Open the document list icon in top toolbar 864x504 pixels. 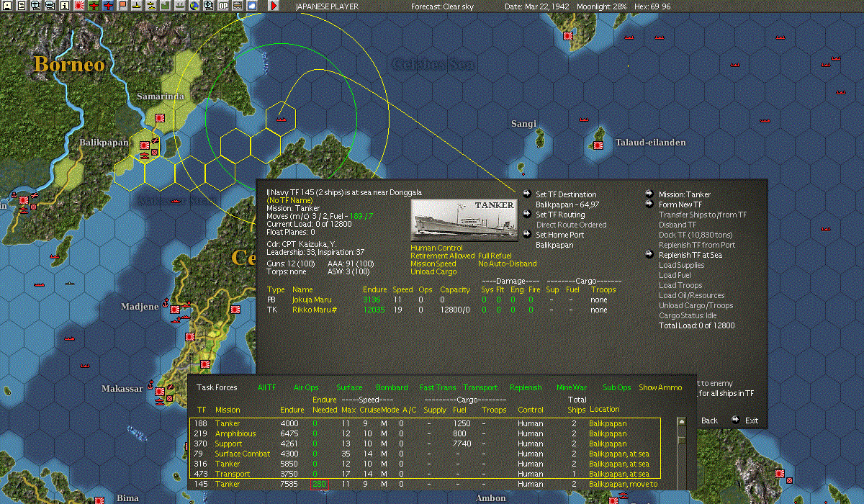coord(22,5)
